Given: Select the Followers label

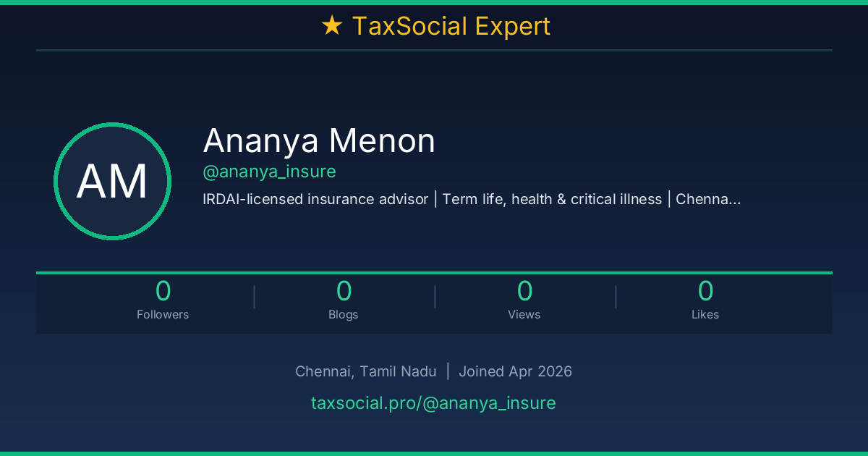Looking at the screenshot, I should (x=163, y=314).
